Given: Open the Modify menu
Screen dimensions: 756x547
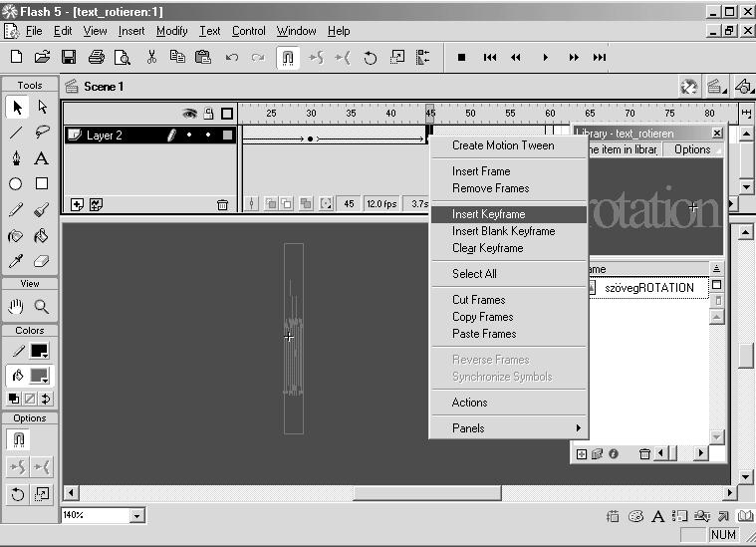Looking at the screenshot, I should (x=171, y=31).
